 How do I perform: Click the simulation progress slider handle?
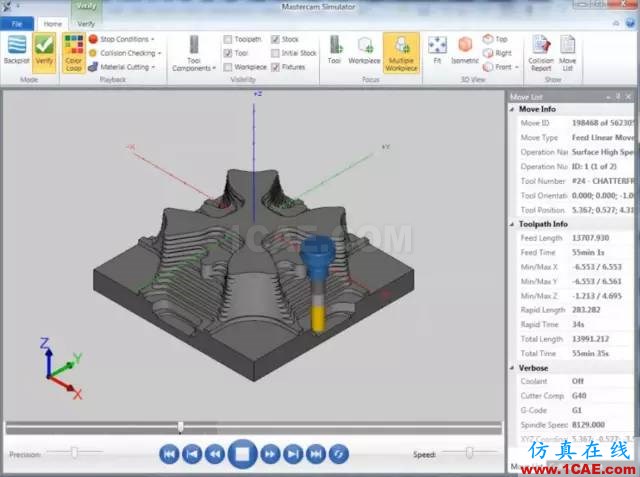pyautogui.click(x=180, y=427)
